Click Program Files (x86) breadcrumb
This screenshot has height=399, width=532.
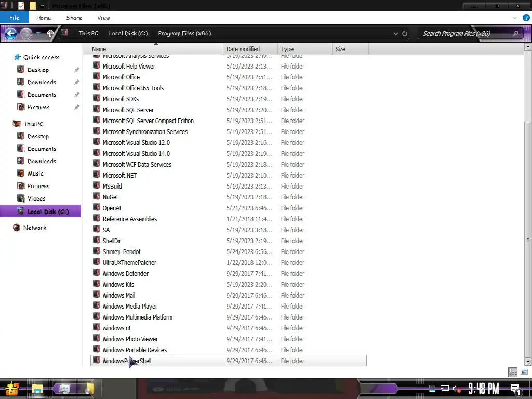tap(184, 33)
